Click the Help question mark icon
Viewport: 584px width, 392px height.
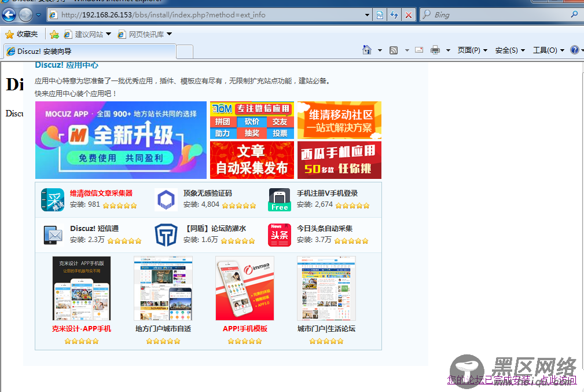tap(575, 50)
